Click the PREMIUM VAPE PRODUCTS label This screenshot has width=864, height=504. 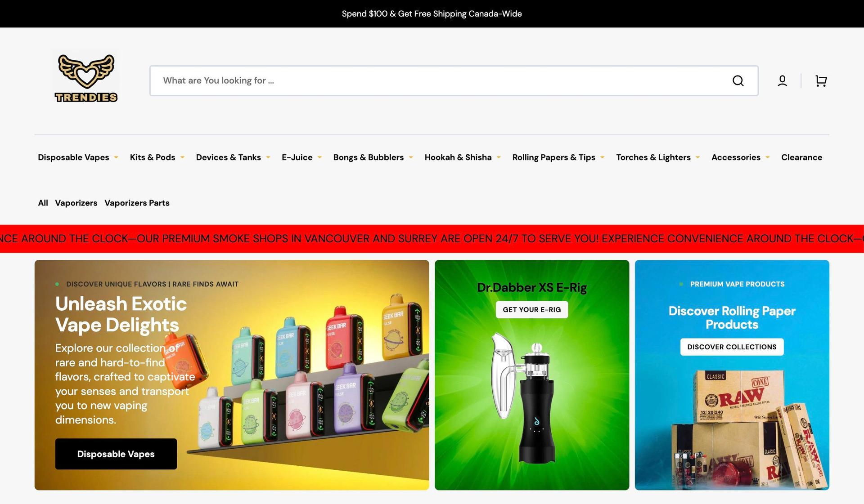(737, 284)
